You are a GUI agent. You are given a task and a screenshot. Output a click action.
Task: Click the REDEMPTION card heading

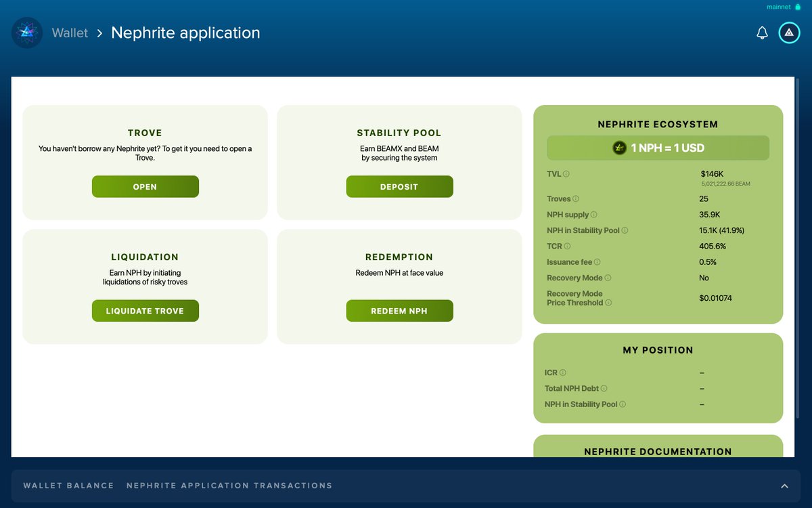click(x=399, y=257)
